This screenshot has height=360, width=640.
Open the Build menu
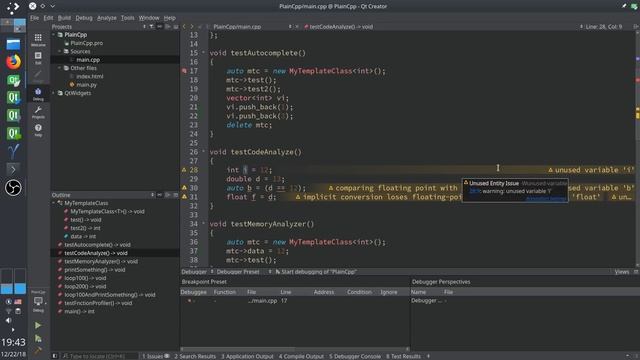(64, 18)
